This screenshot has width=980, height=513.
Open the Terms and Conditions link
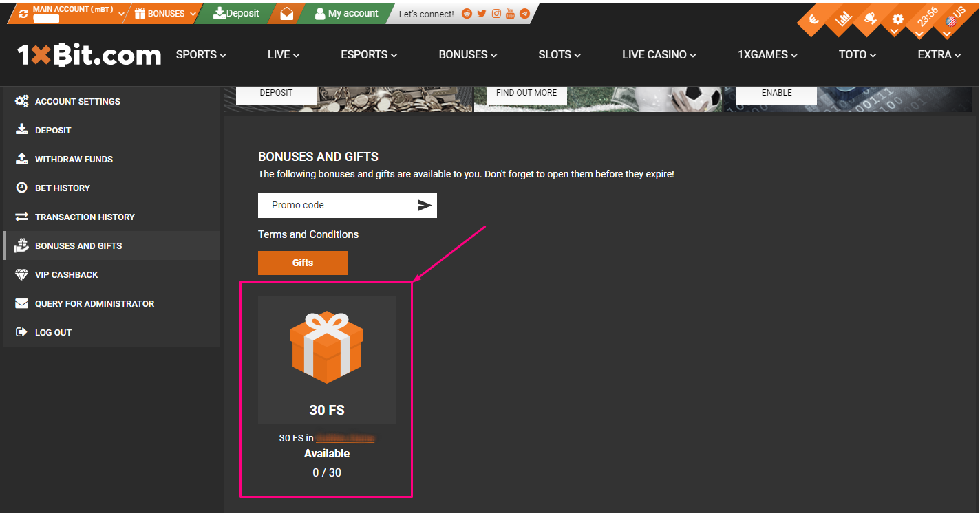click(308, 234)
